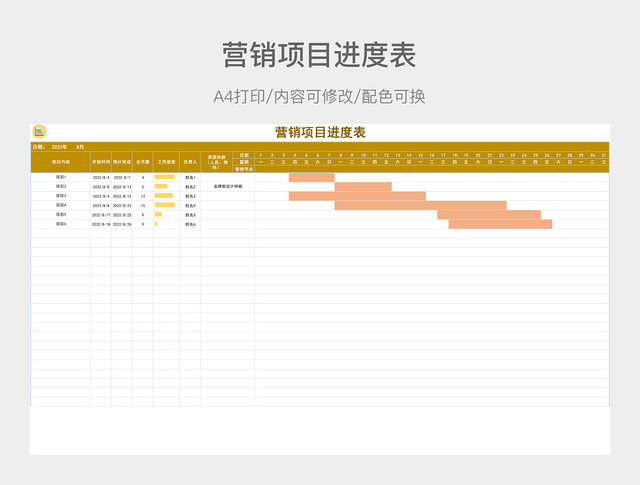Click the 项目2 row name cell
Image resolution: width=640 pixels, height=485 pixels.
60,187
